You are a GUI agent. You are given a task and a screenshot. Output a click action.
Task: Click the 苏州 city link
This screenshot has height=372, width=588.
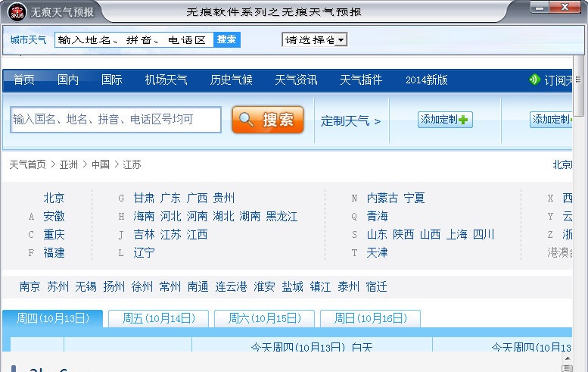pyautogui.click(x=58, y=287)
